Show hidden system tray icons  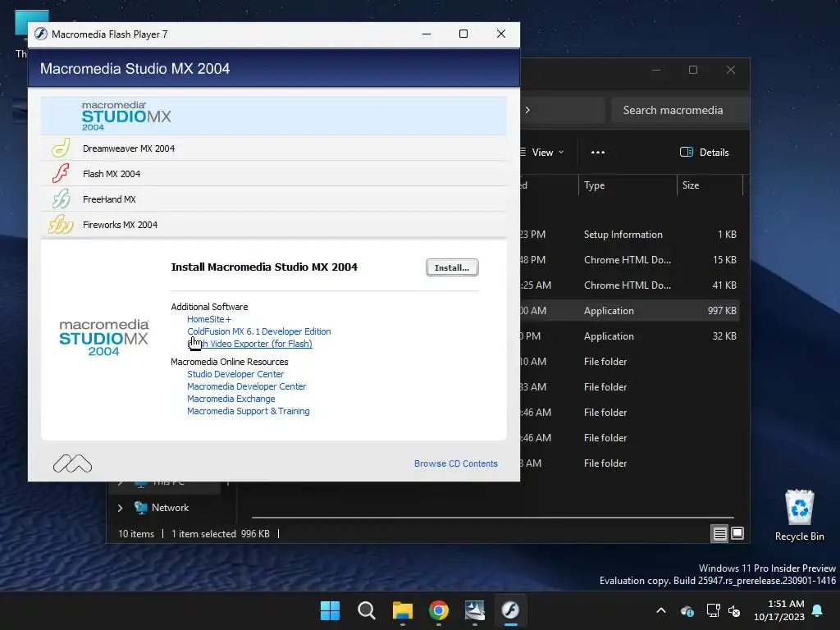(661, 610)
